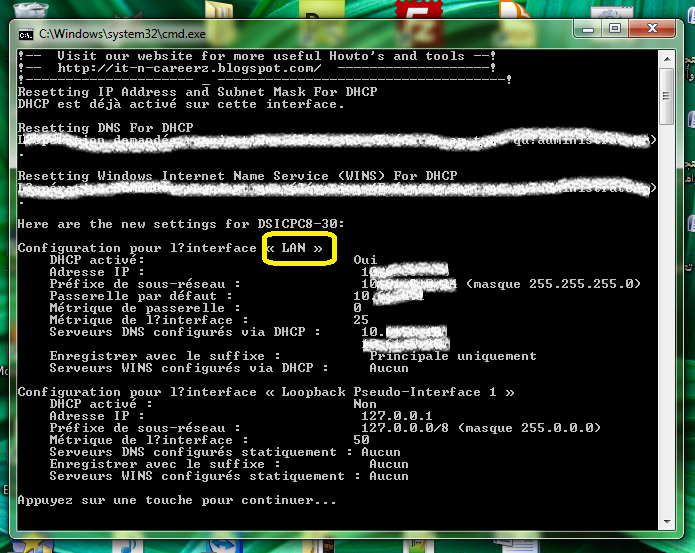The width and height of the screenshot is (695, 553).
Task: Click 'Resetting IP Address and Subnet Mask' line
Action: tap(198, 92)
